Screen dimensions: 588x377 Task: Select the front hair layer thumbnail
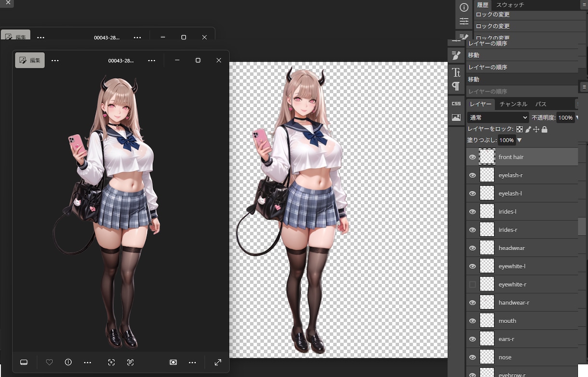tap(487, 157)
